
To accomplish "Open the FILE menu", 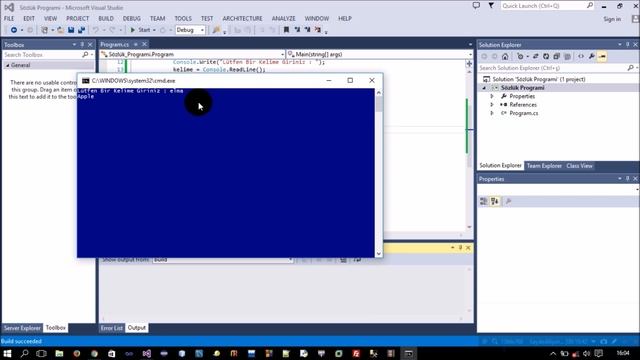I will pos(9,18).
